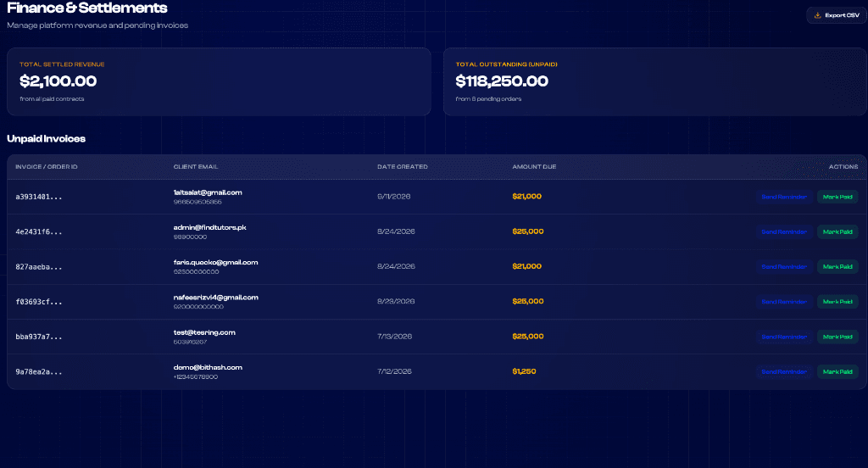The width and height of the screenshot is (868, 468).
Task: Send Reminder to 1altsalat@gmail.com
Action: point(784,197)
